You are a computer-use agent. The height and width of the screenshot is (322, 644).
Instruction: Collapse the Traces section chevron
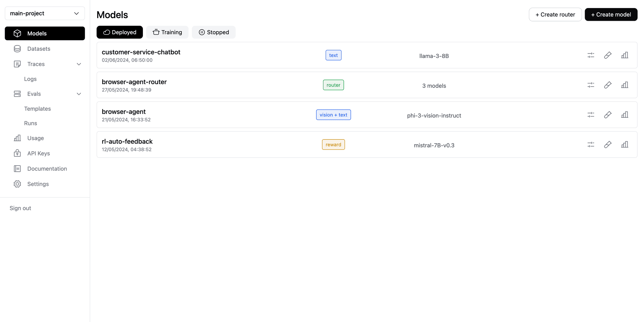[x=79, y=64]
